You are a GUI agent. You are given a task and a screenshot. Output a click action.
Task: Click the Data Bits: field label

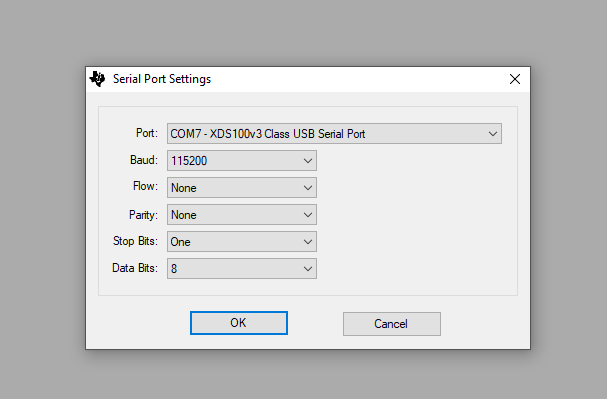click(x=135, y=268)
